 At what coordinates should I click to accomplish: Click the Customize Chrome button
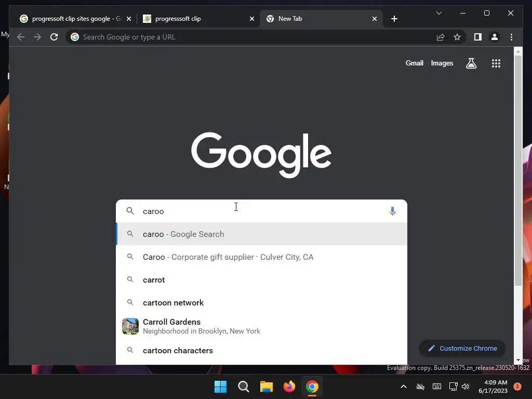click(x=462, y=349)
